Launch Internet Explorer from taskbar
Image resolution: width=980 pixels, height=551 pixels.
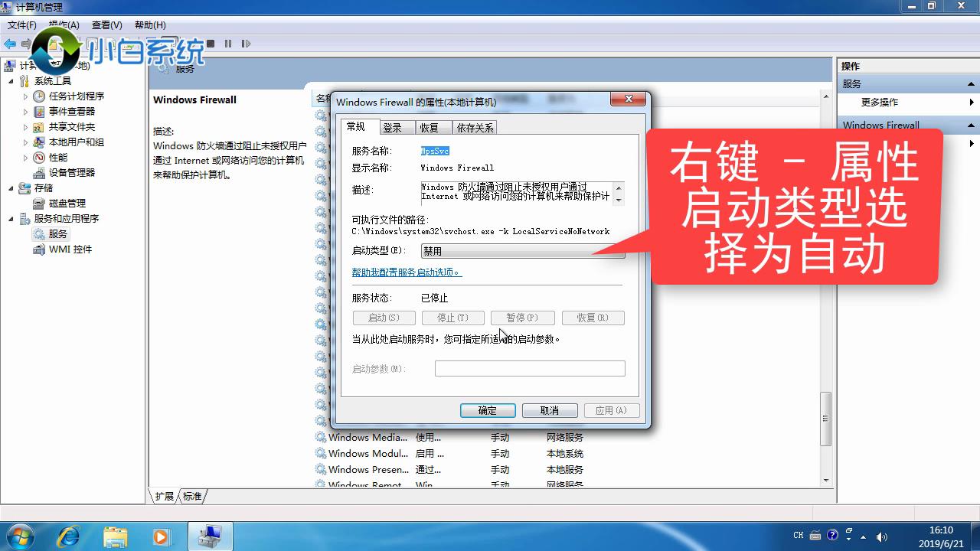click(x=68, y=536)
